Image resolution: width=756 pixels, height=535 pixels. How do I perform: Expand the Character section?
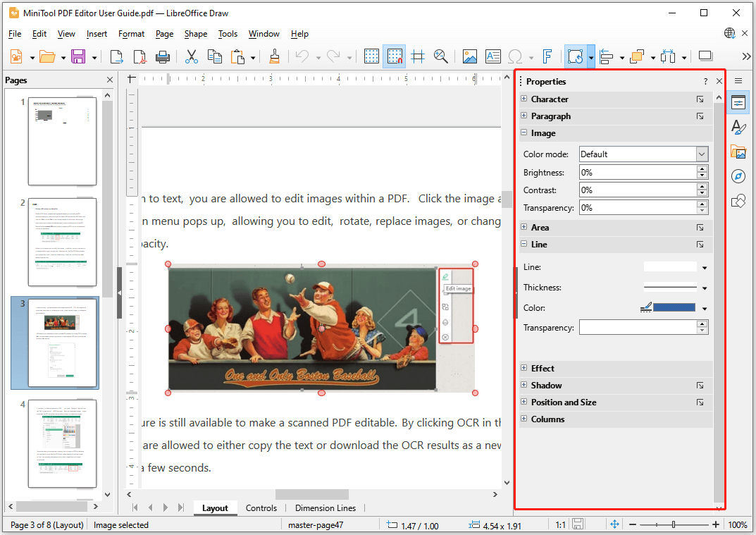point(524,99)
